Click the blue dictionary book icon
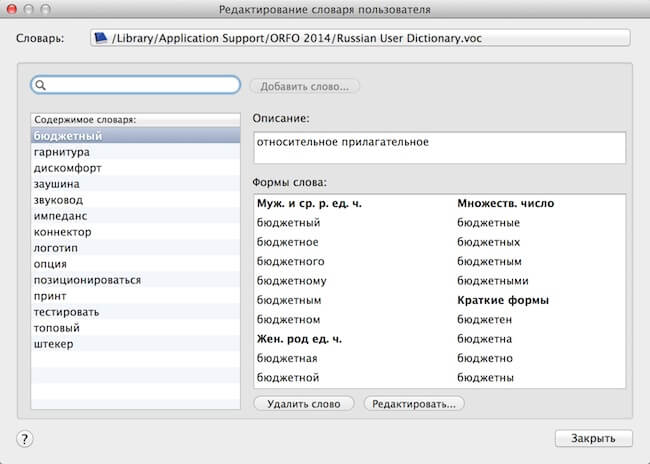Image resolution: width=650 pixels, height=464 pixels. click(x=100, y=38)
